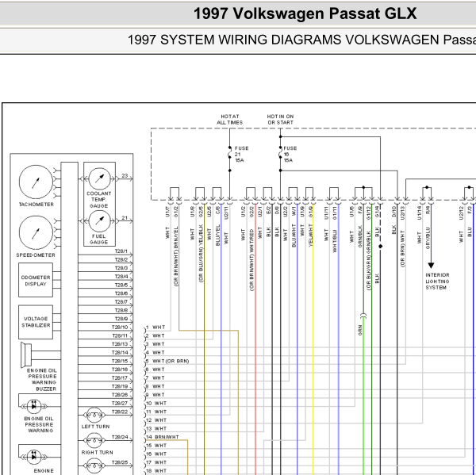Click the Fuse 21 15A symbol
This screenshot has width=476, height=475.
(x=230, y=154)
